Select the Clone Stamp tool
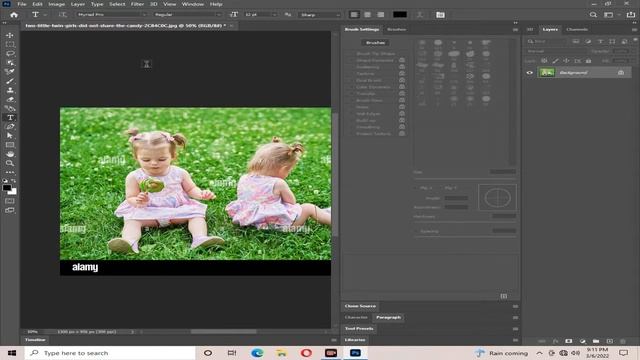The image size is (640, 360). [x=10, y=90]
